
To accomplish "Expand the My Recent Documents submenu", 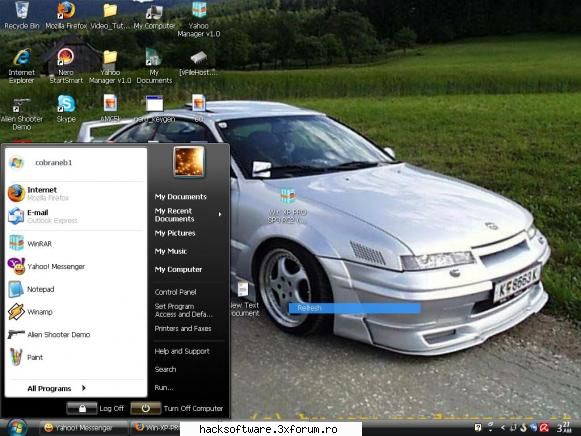I will (188, 215).
